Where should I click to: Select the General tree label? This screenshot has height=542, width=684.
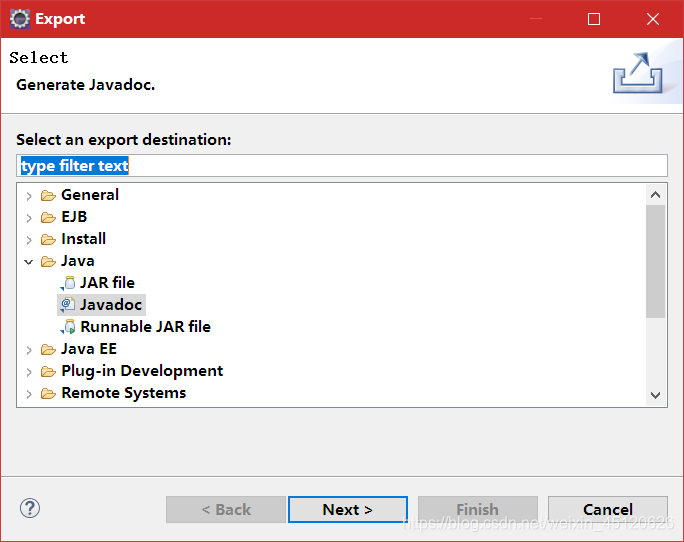[x=90, y=195]
